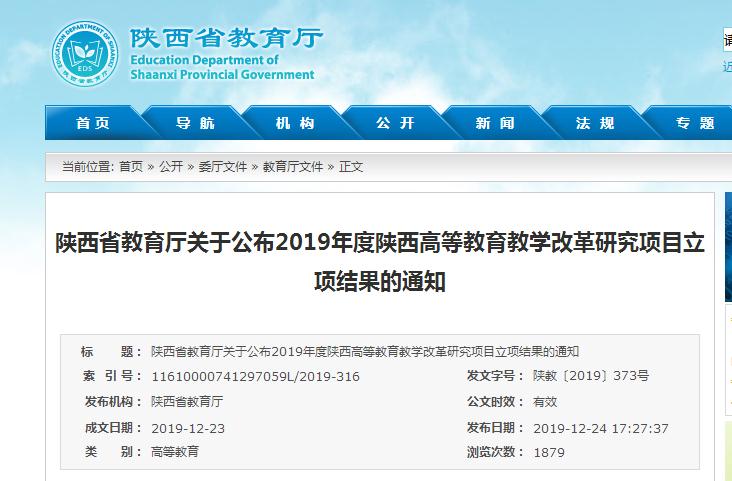732x481 pixels.
Task: Click 正文 at the end of breadcrumb
Action: coord(351,167)
